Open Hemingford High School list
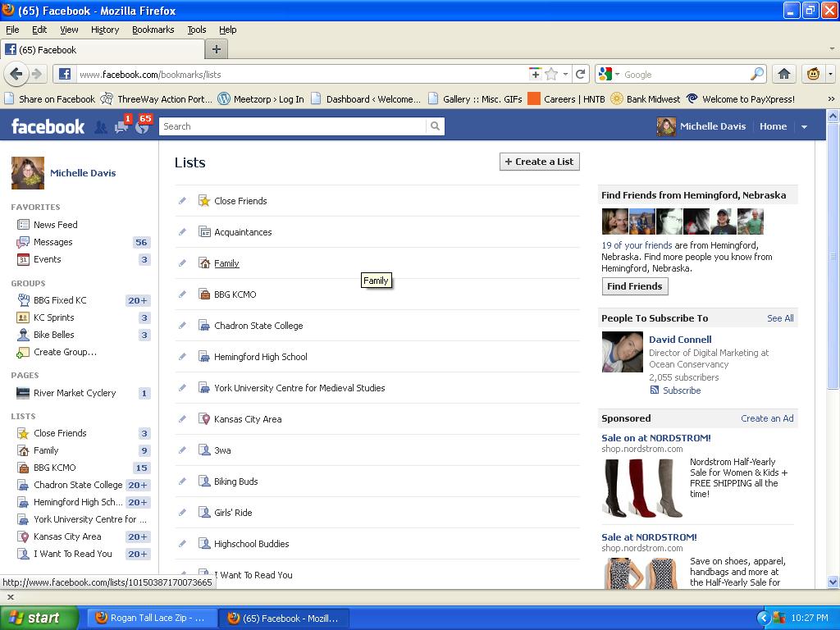The width and height of the screenshot is (840, 630). [x=261, y=357]
